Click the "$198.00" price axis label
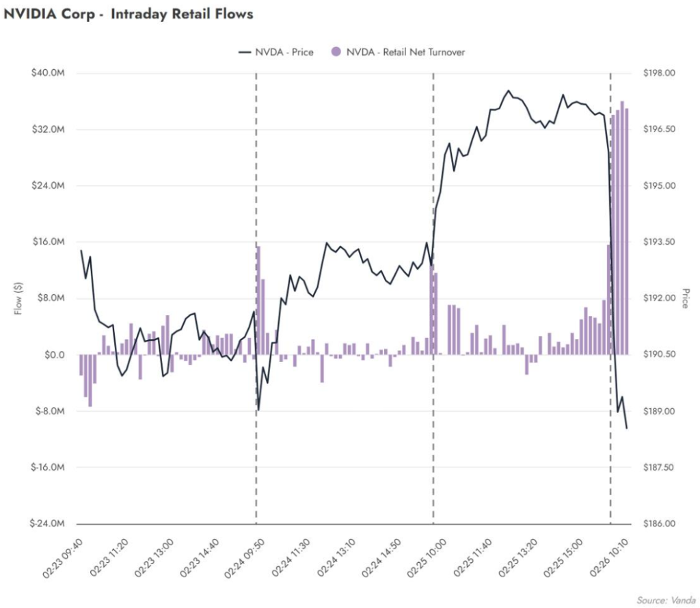The height and width of the screenshot is (608, 700). (660, 73)
